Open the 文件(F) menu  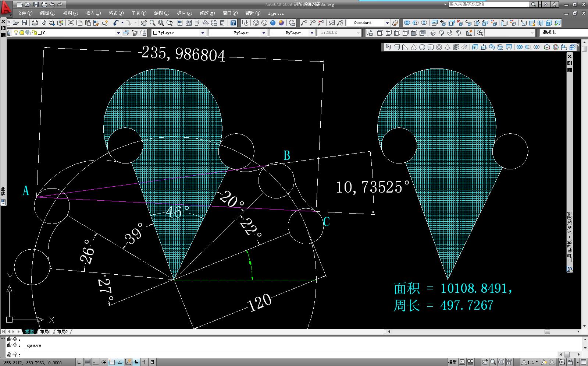(25, 13)
